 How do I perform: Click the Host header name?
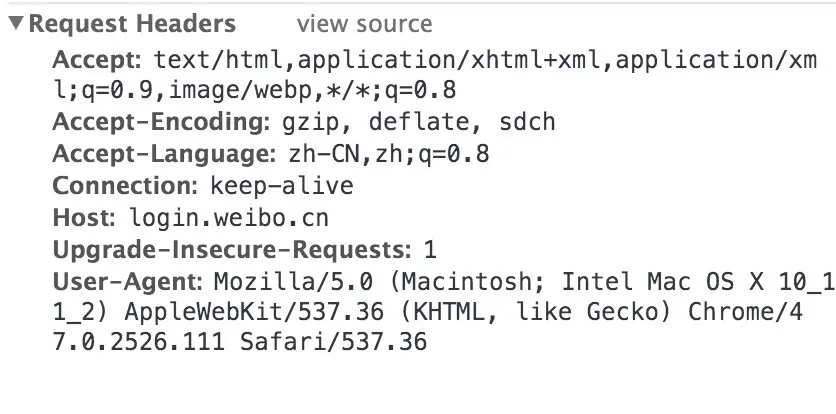click(x=86, y=217)
